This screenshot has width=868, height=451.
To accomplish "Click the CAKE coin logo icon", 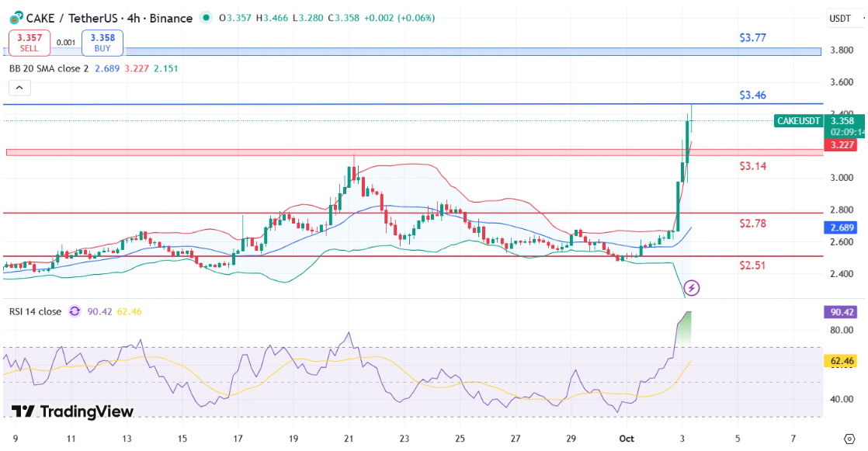I will (15, 17).
